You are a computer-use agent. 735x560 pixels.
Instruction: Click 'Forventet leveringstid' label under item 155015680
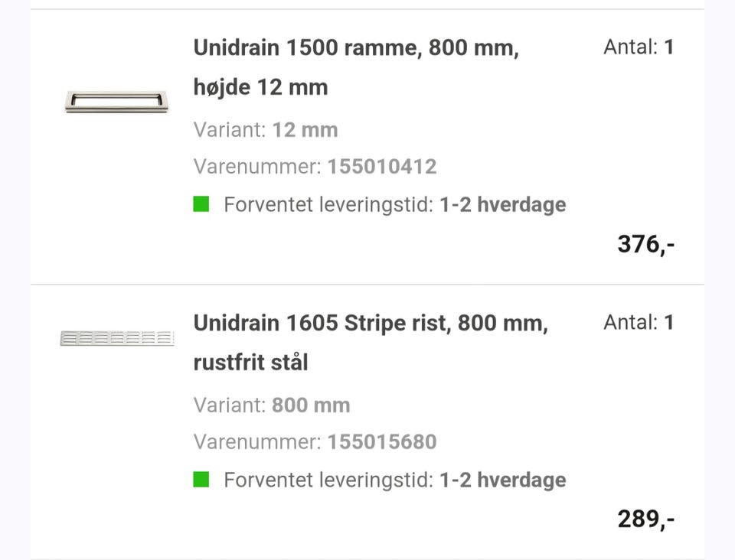click(328, 480)
